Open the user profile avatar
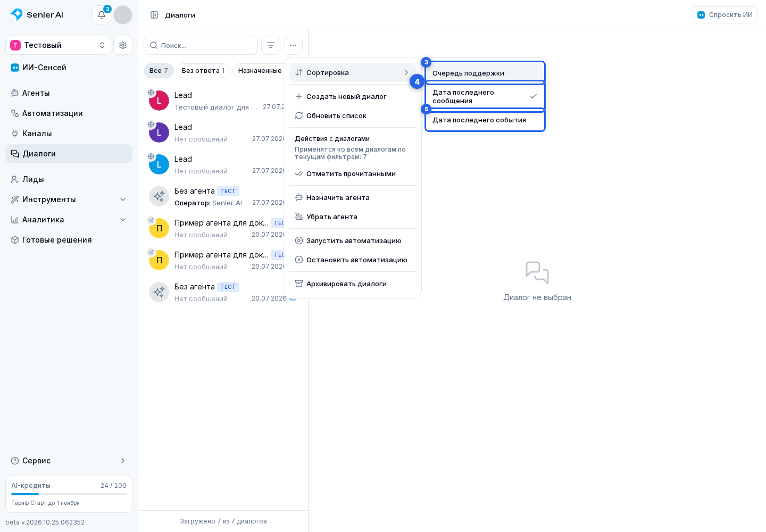This screenshot has width=766, height=532. click(x=123, y=15)
